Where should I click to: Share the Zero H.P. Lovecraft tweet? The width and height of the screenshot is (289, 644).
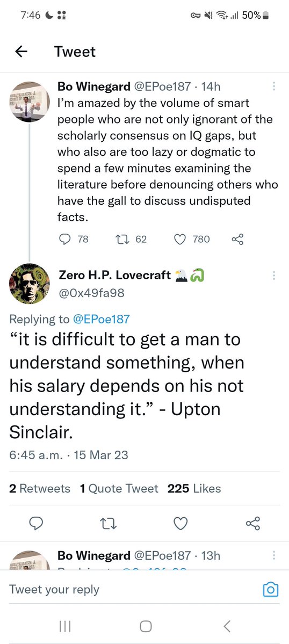[x=252, y=523]
